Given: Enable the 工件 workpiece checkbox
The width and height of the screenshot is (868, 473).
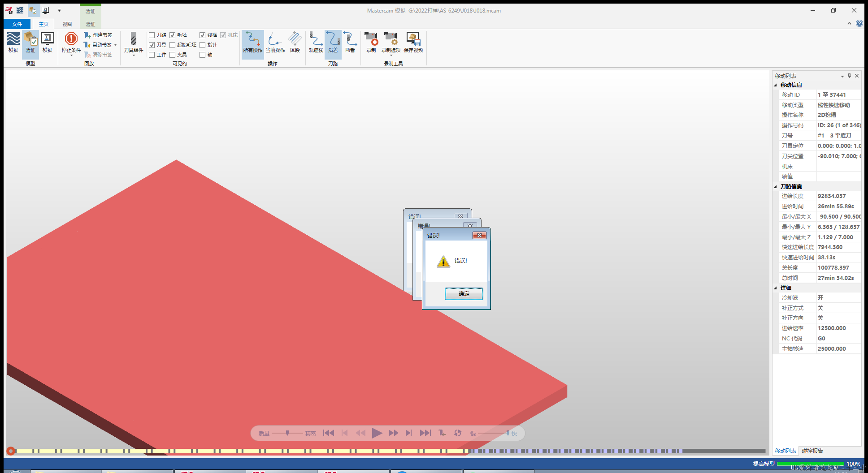Looking at the screenshot, I should click(x=152, y=55).
